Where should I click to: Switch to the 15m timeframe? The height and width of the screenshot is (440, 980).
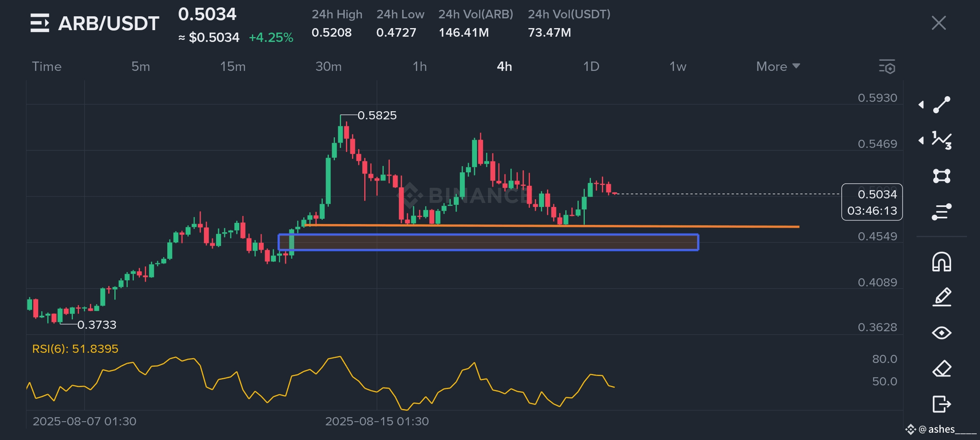point(233,66)
